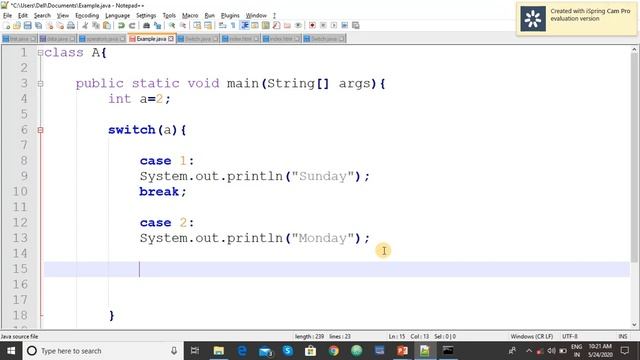Click in the Type here to search box
The height and width of the screenshot is (360, 640).
click(x=102, y=351)
